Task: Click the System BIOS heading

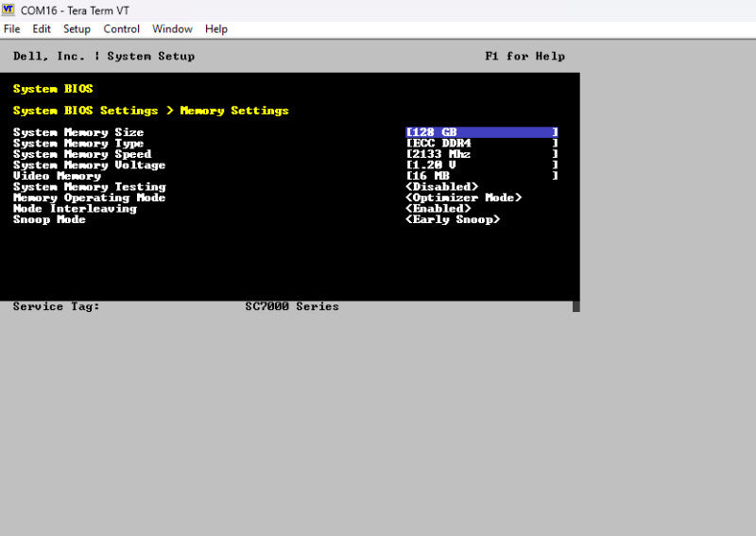Action: (x=53, y=89)
